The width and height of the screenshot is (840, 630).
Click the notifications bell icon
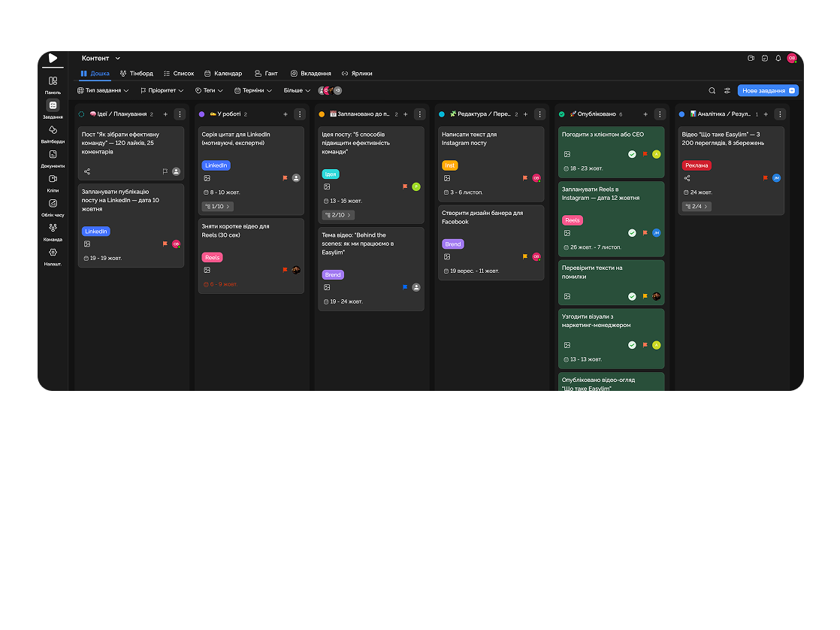click(778, 58)
